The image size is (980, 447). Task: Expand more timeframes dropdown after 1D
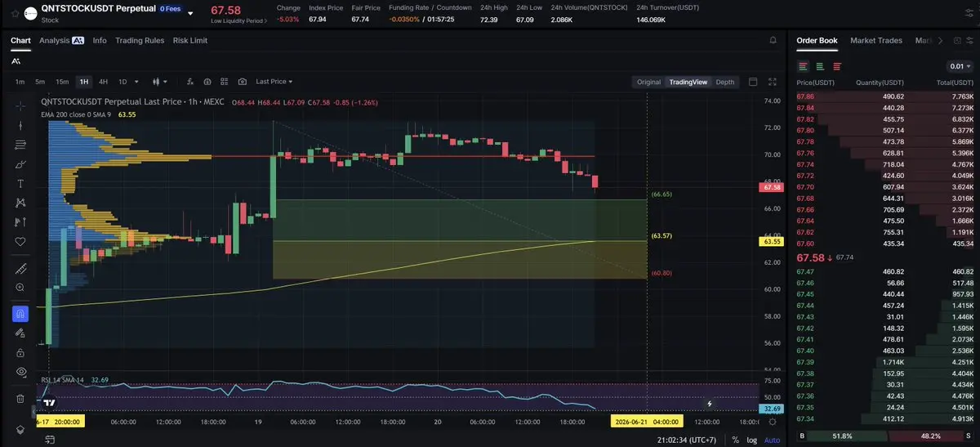(x=136, y=82)
